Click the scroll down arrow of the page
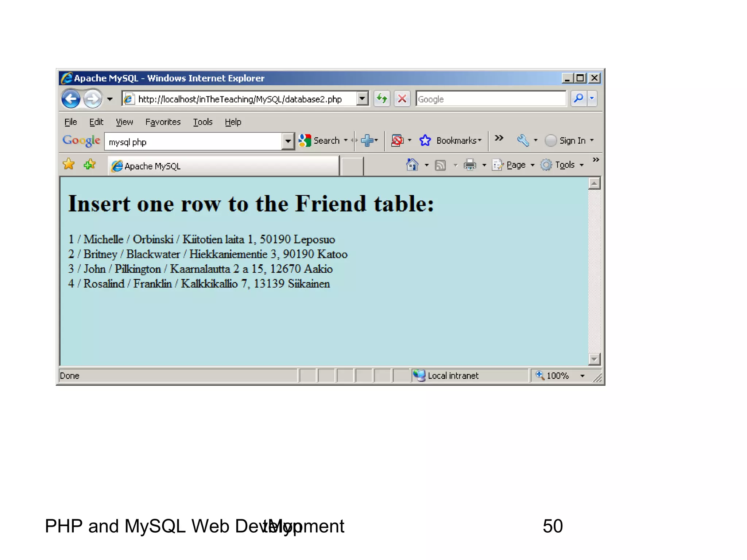This screenshot has width=747, height=560. point(595,359)
